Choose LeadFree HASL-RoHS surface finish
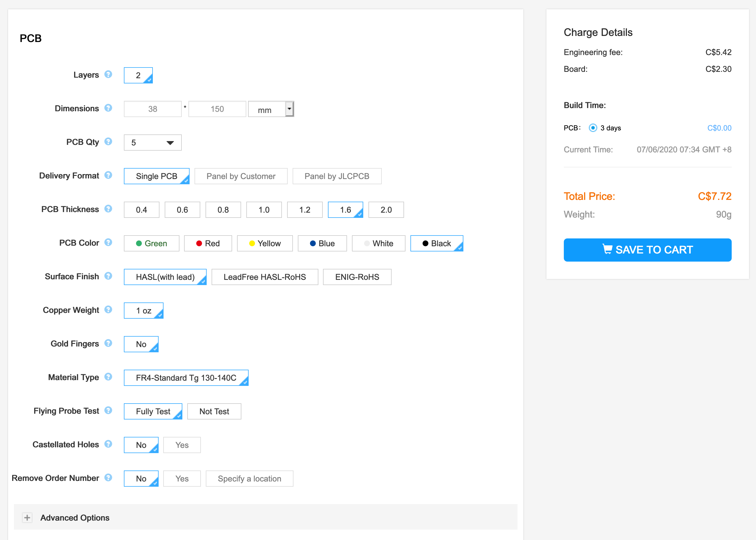 click(265, 277)
